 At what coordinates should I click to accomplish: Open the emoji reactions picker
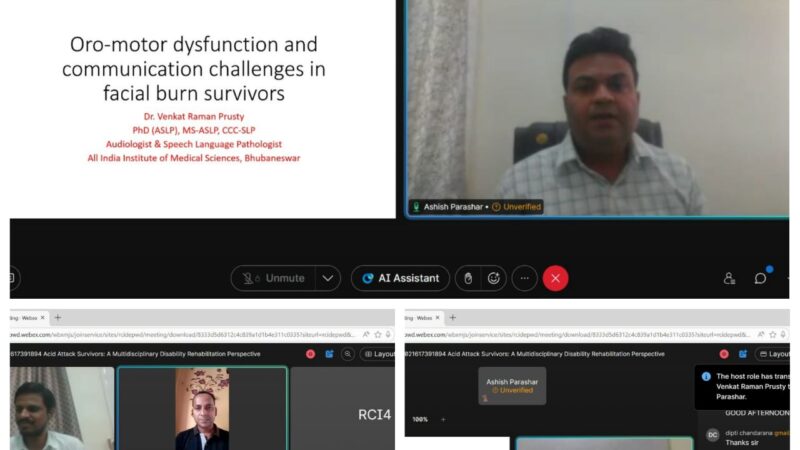tap(493, 278)
